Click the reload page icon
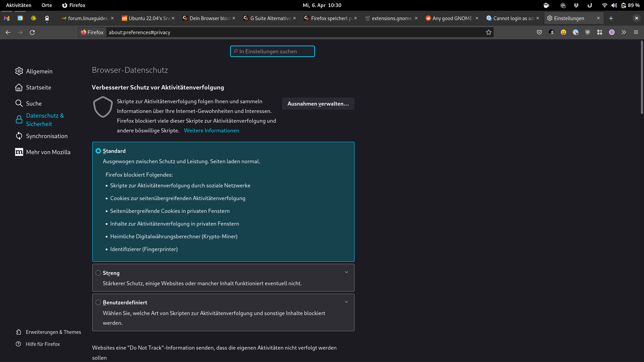The height and width of the screenshot is (362, 644). tap(32, 32)
